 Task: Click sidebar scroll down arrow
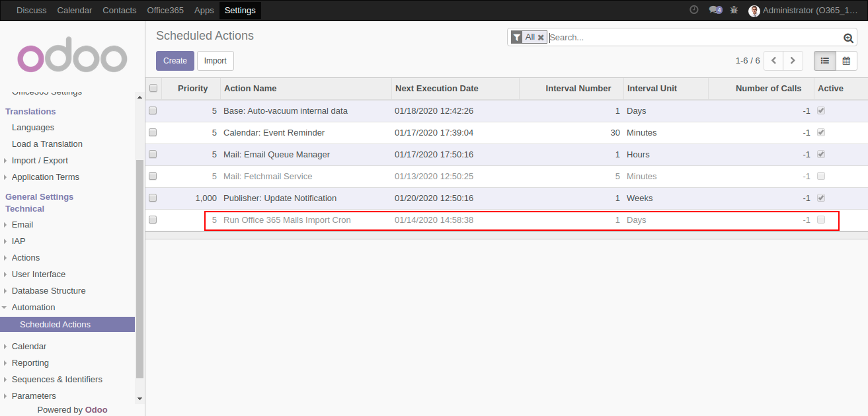(139, 399)
